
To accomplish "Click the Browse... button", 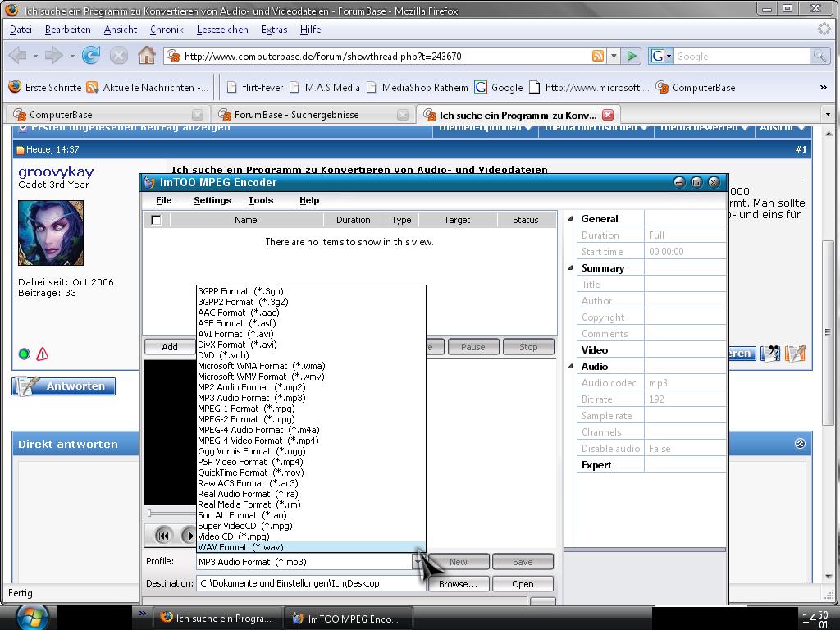I will pyautogui.click(x=458, y=584).
